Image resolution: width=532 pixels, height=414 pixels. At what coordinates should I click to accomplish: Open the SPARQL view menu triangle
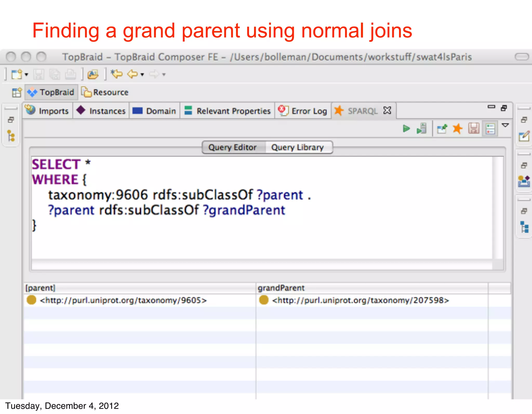click(x=505, y=126)
